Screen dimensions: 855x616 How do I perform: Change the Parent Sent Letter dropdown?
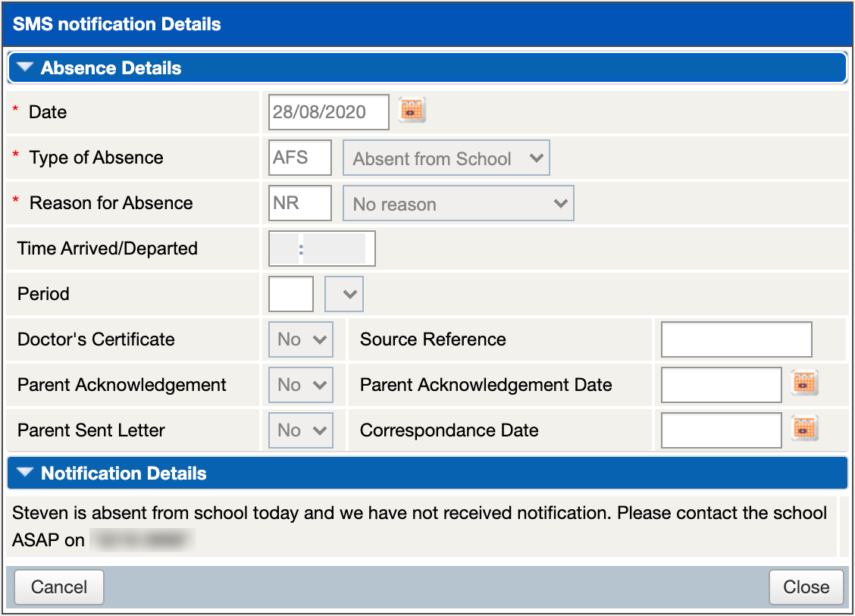(x=301, y=430)
